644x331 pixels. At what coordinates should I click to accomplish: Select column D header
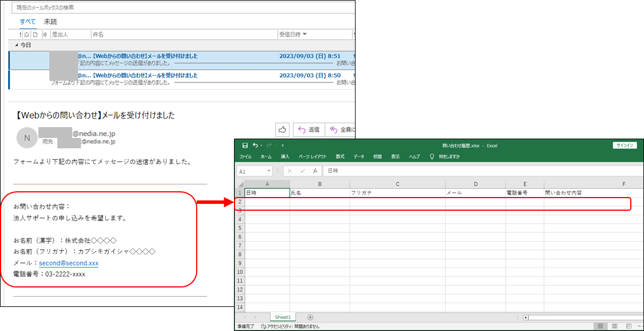[475, 184]
